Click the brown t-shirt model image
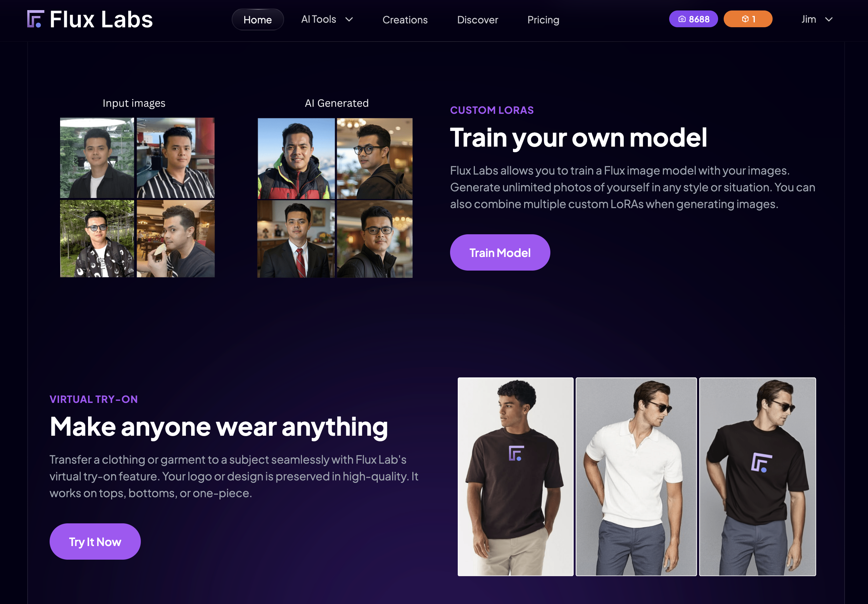The image size is (868, 604). point(515,477)
